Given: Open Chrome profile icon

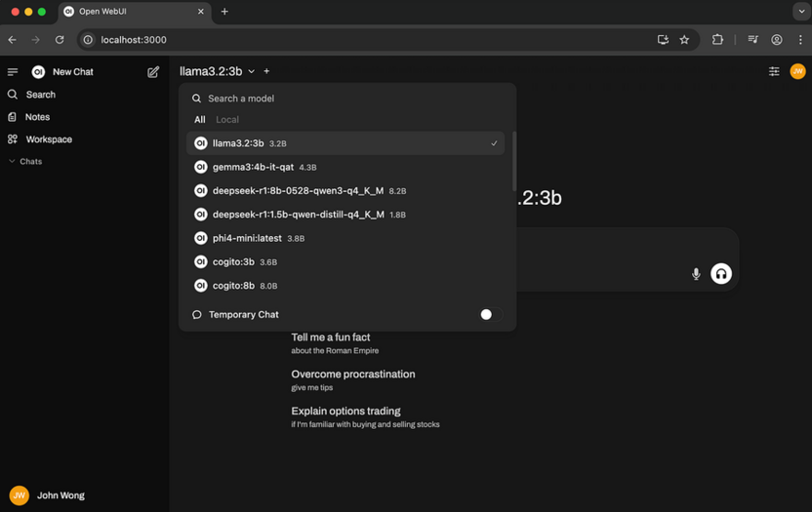Looking at the screenshot, I should coord(776,39).
